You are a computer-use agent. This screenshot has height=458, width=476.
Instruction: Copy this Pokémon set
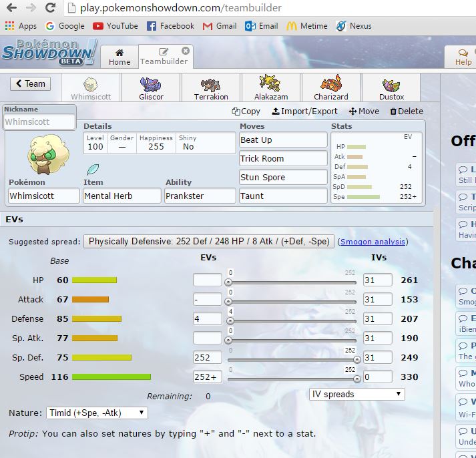coord(246,111)
